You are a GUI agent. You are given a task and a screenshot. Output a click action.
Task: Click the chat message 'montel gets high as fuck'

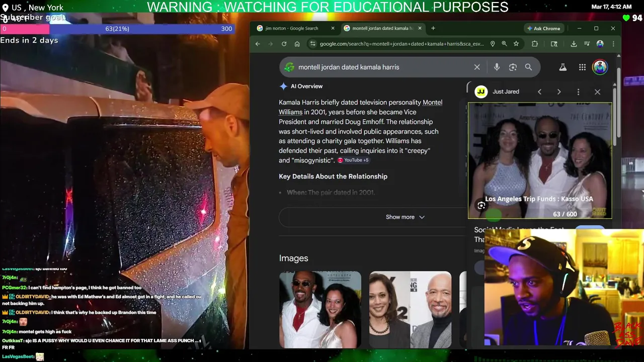[37, 331]
